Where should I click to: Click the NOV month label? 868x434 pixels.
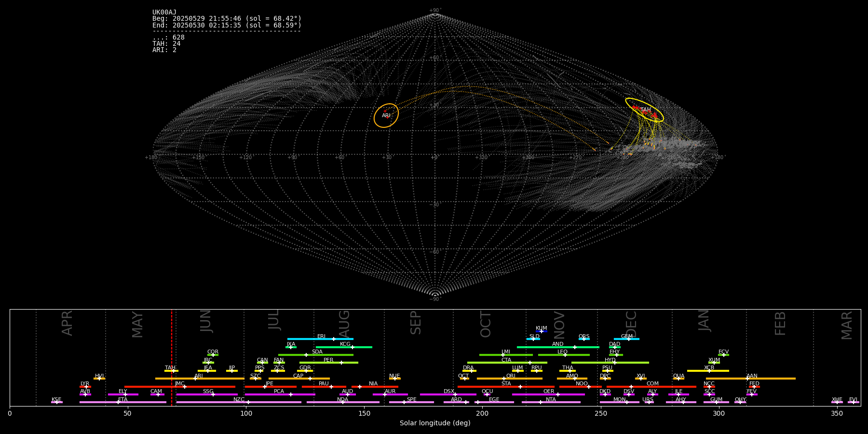tap(559, 325)
